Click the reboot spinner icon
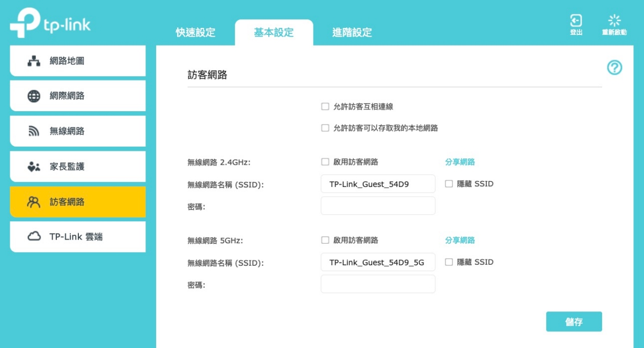Image resolution: width=644 pixels, height=348 pixels. click(614, 20)
